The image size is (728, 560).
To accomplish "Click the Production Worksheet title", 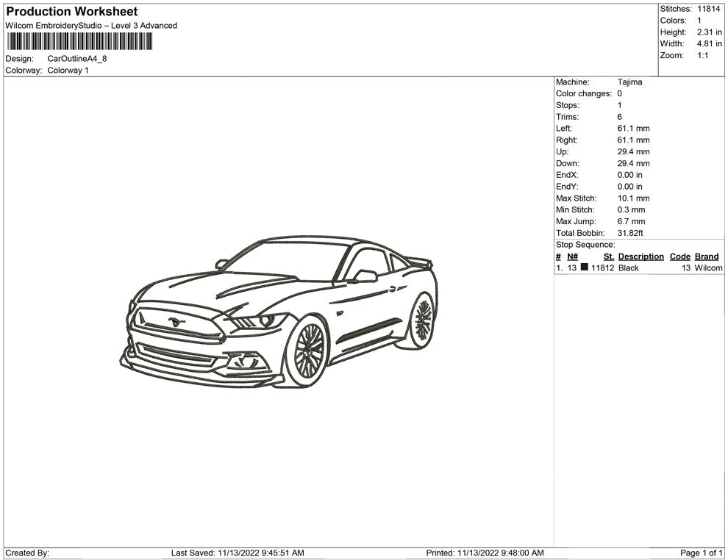I will point(71,12).
